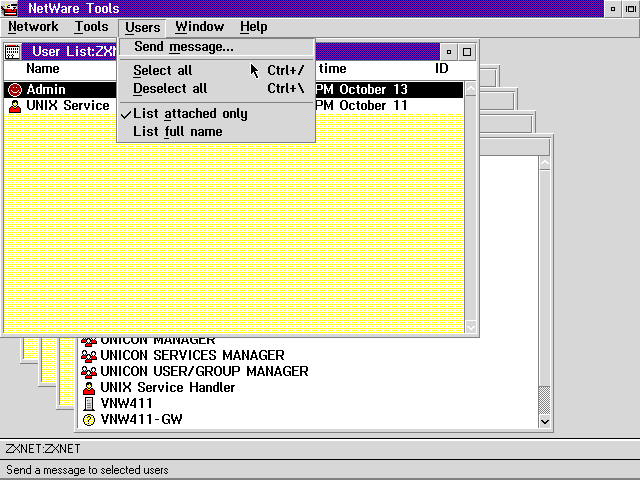This screenshot has width=640, height=480.
Task: Click UNICON USER/GROUP MANAGER group icon
Action: coord(89,372)
